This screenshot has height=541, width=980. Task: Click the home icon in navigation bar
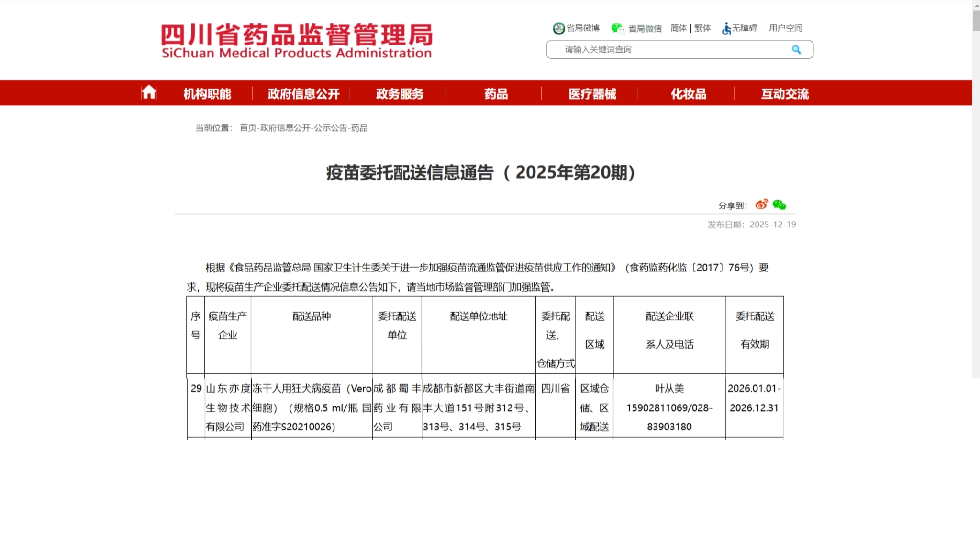click(148, 92)
